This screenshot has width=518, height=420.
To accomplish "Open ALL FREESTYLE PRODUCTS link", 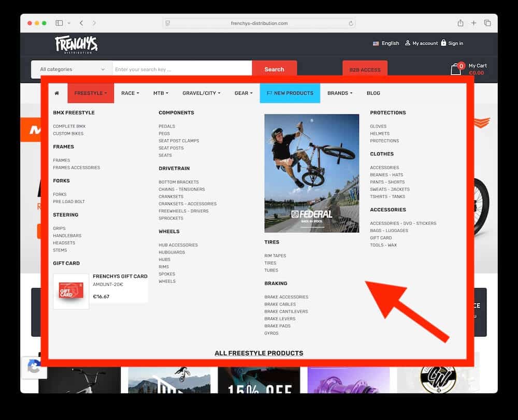I will tap(258, 353).
